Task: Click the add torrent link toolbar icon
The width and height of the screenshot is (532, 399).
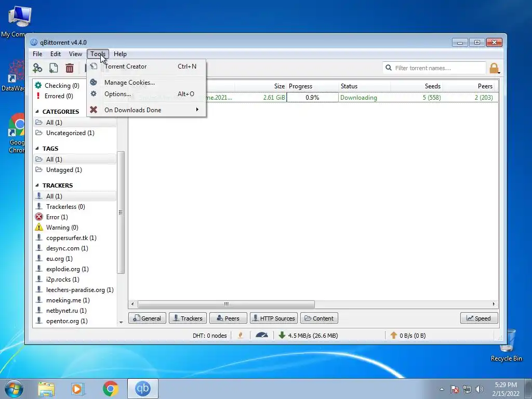Action: pyautogui.click(x=37, y=68)
